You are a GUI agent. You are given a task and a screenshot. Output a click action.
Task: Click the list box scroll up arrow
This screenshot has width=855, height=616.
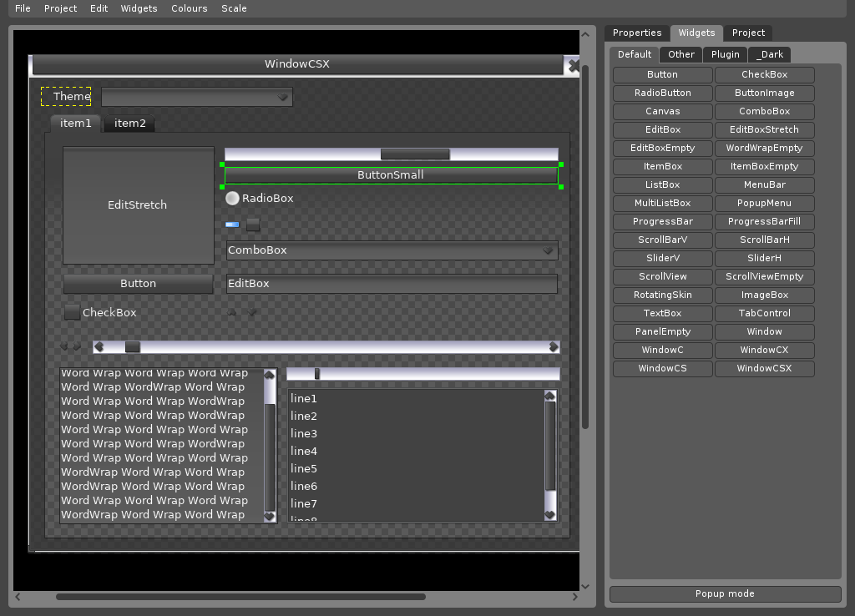pyautogui.click(x=549, y=396)
